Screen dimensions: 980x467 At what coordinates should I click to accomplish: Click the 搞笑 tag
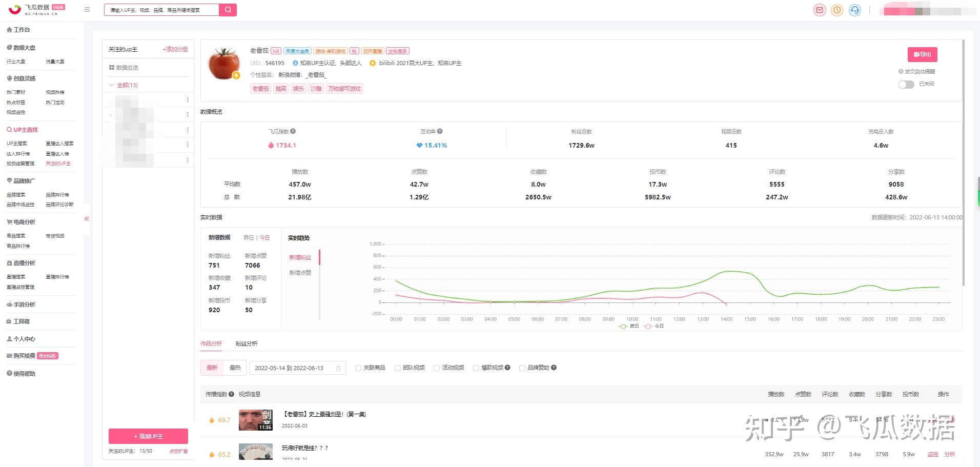click(x=281, y=89)
